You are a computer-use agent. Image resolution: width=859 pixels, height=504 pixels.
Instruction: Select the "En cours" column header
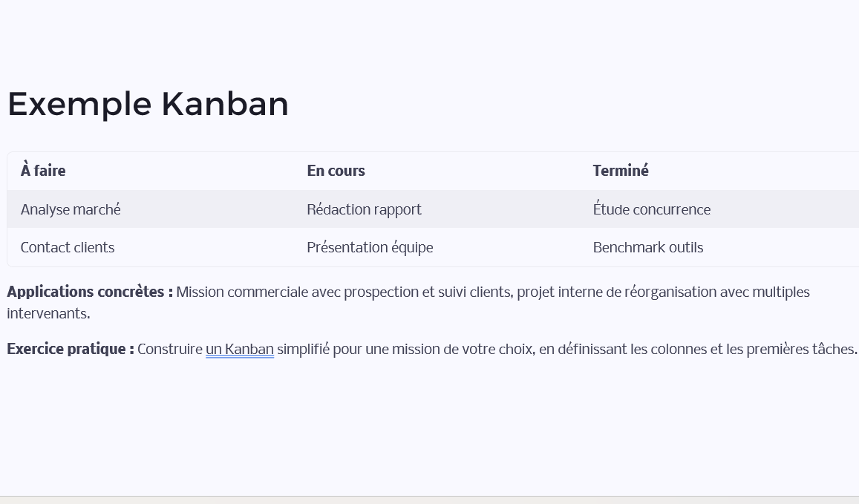pos(336,171)
